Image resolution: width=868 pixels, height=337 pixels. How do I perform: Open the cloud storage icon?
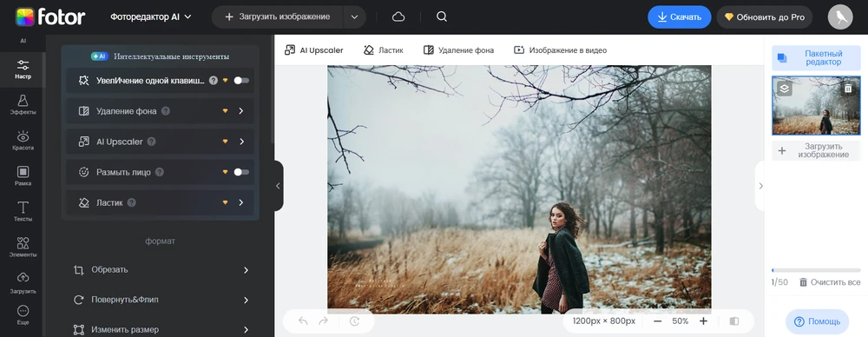click(398, 17)
